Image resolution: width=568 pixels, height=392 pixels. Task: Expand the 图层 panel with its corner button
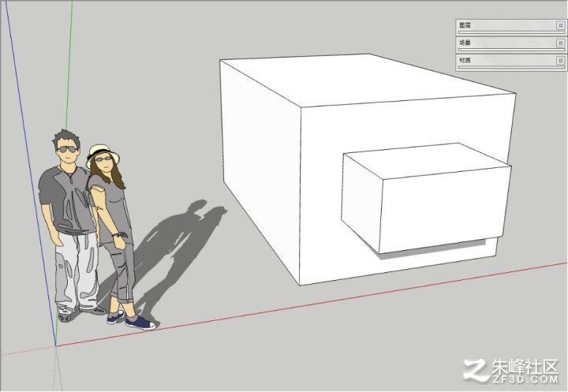pyautogui.click(x=560, y=25)
